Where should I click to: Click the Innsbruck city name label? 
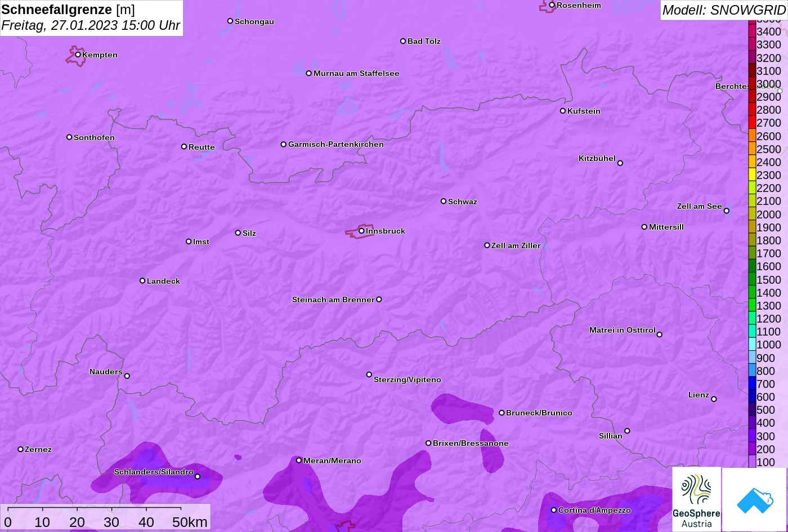[x=386, y=231]
